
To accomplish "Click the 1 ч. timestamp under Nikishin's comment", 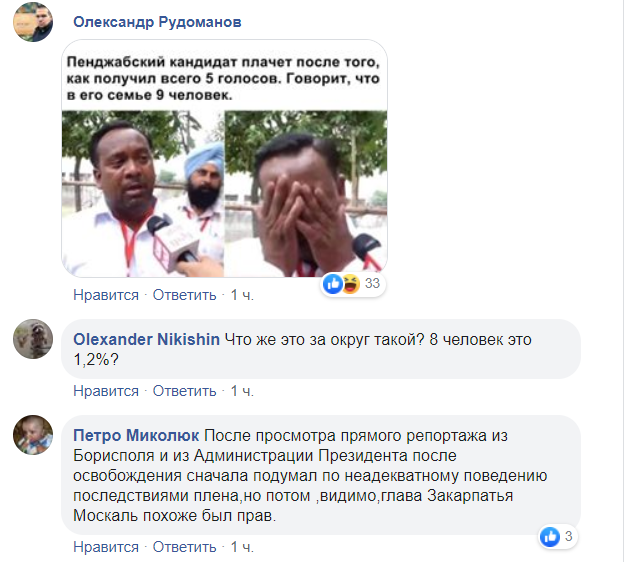I will pyautogui.click(x=242, y=391).
